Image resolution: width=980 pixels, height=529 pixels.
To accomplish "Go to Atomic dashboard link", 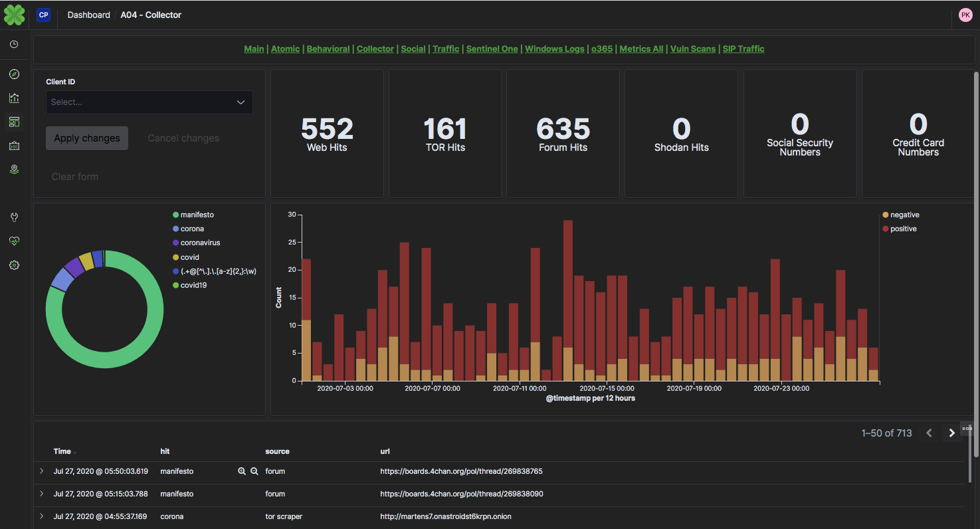I will click(x=285, y=49).
